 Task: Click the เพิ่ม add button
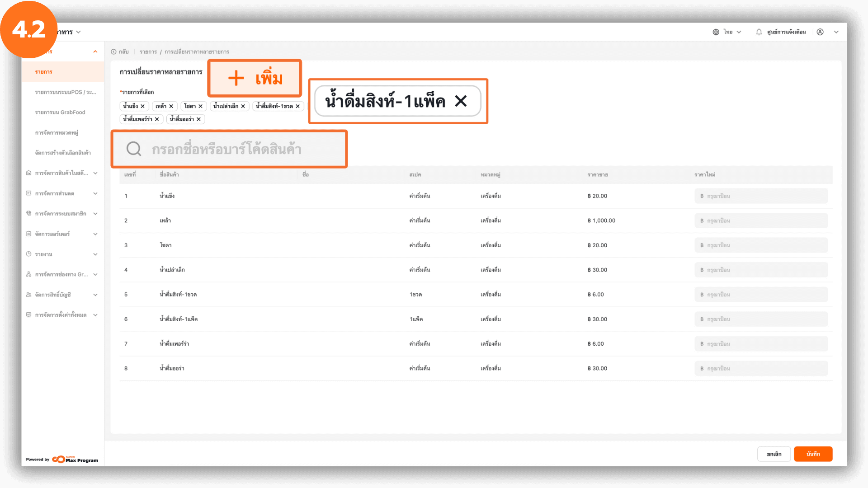click(x=255, y=78)
